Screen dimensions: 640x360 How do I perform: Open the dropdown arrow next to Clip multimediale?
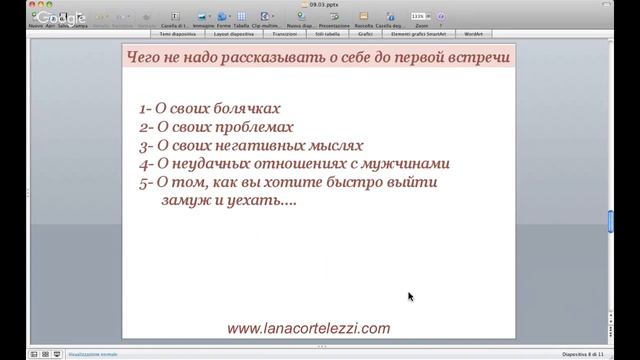(x=273, y=16)
